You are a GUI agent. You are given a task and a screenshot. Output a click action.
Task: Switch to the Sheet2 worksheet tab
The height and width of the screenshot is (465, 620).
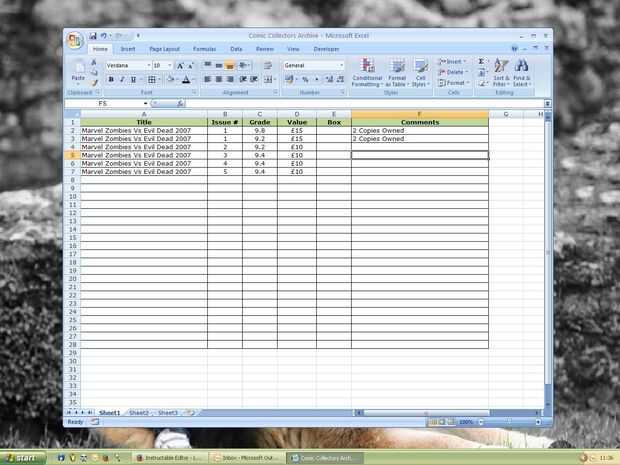coord(139,412)
